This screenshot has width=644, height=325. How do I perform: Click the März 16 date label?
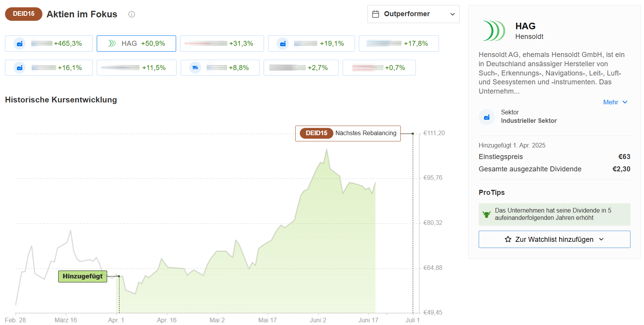click(66, 320)
